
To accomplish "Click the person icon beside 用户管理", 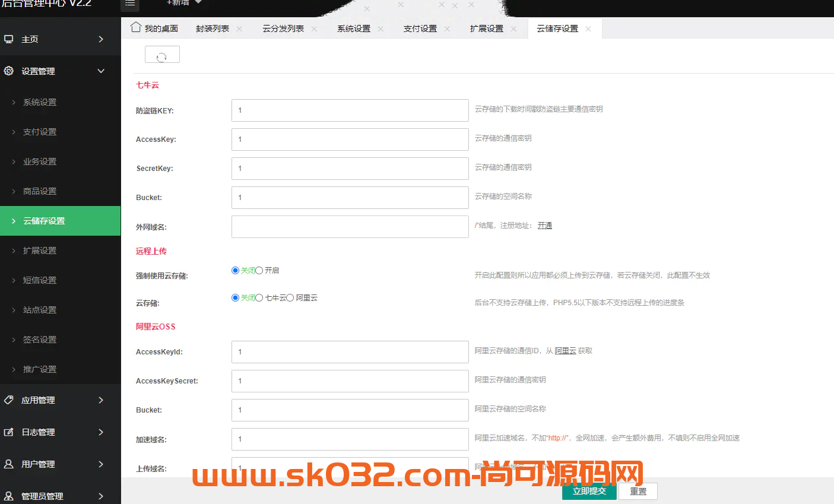I will [x=9, y=464].
